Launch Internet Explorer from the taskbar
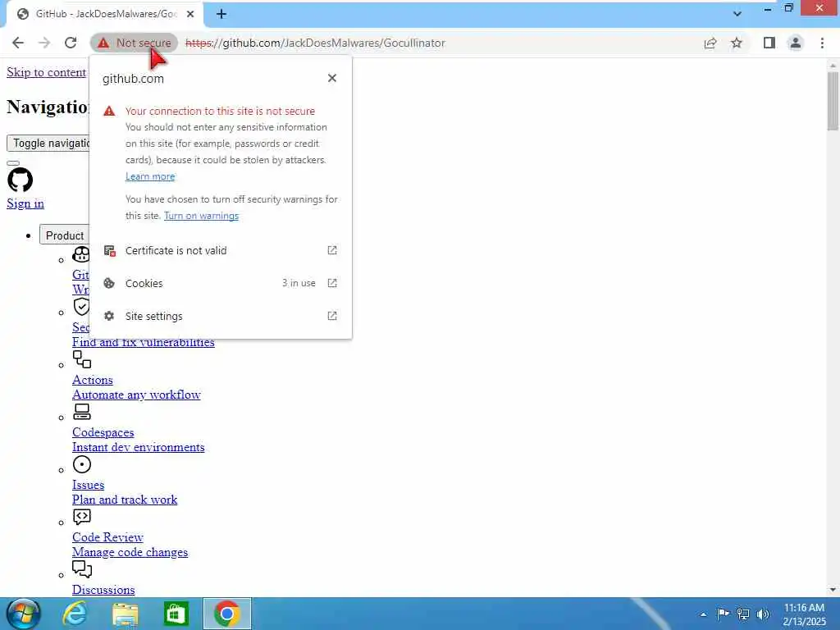The image size is (840, 630). 75,614
